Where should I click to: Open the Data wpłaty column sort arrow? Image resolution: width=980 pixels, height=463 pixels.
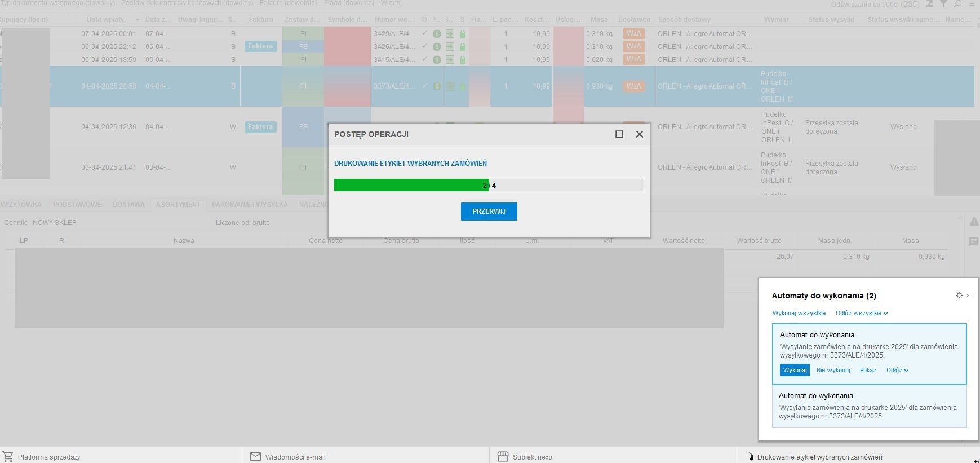click(137, 20)
